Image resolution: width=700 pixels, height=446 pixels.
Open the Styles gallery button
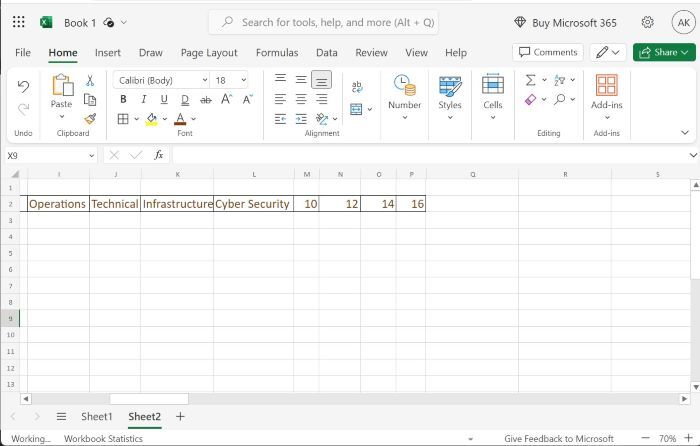click(450, 97)
